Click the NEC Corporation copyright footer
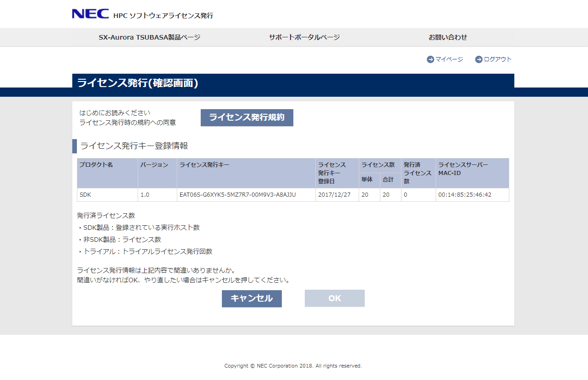 coord(293,366)
